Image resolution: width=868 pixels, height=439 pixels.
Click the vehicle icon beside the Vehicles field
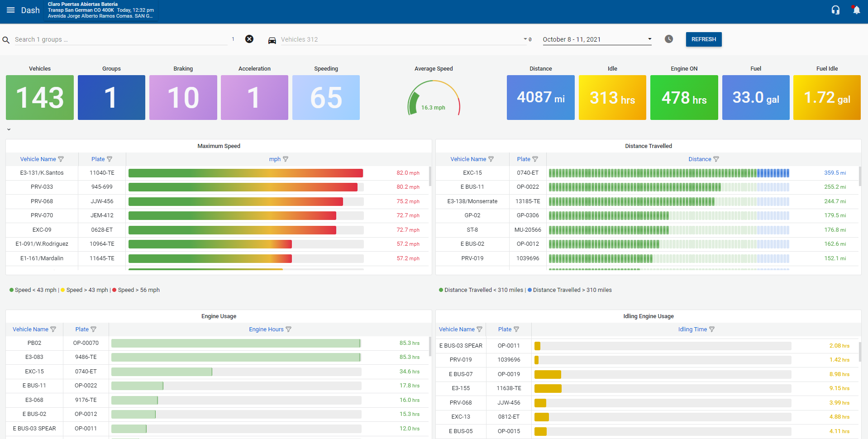point(272,40)
